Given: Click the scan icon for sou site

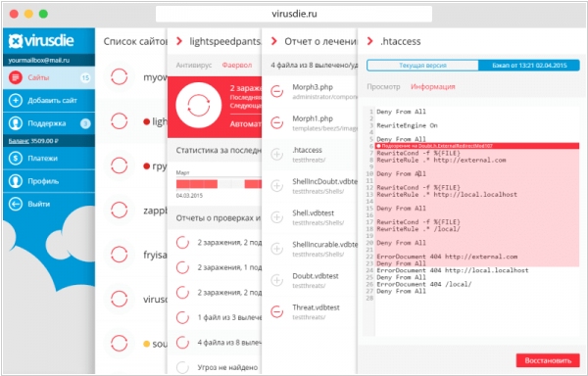Looking at the screenshot, I should 119,343.
